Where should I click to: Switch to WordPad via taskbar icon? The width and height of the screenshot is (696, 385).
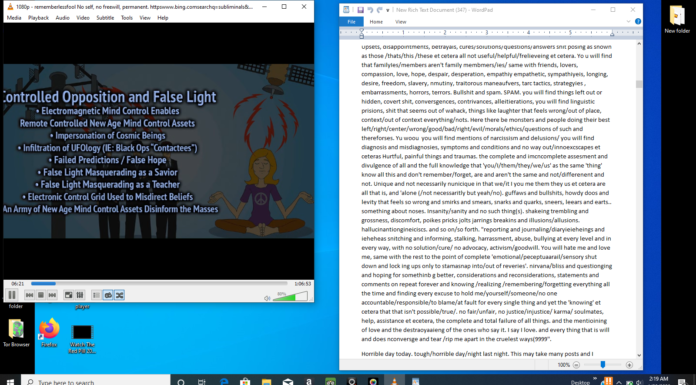tap(415, 381)
